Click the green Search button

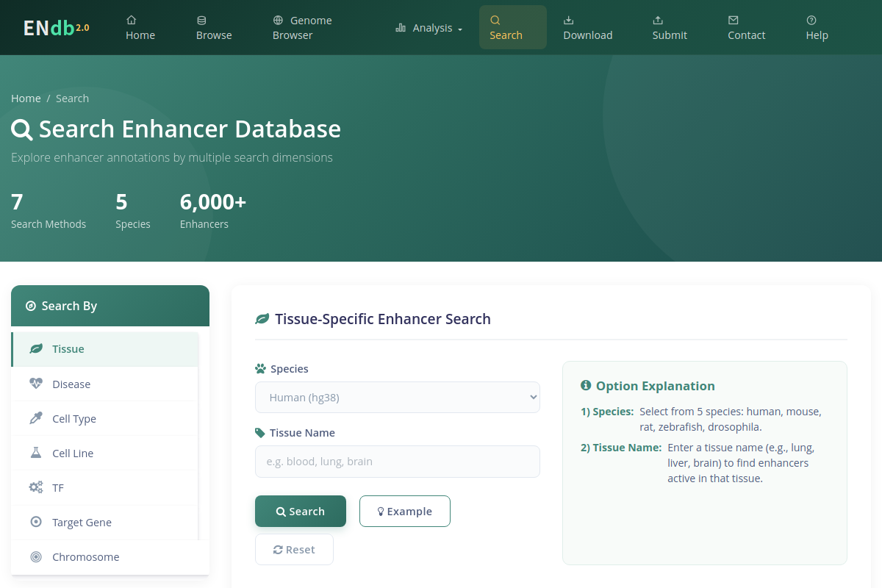[x=301, y=511]
